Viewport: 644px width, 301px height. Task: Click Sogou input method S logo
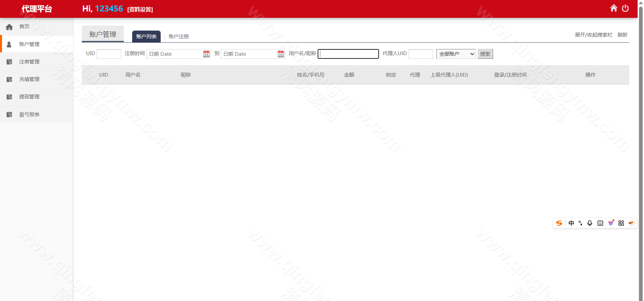tap(559, 223)
